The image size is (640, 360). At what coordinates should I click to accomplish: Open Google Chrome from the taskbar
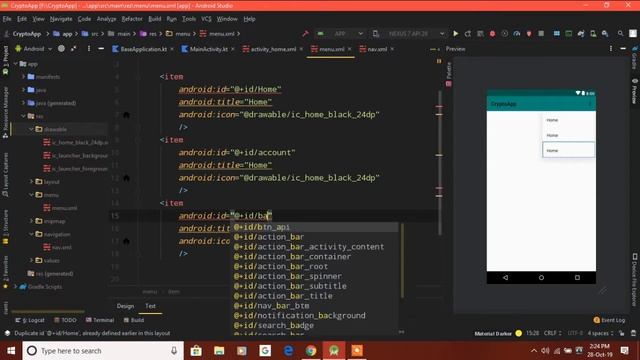(311, 351)
